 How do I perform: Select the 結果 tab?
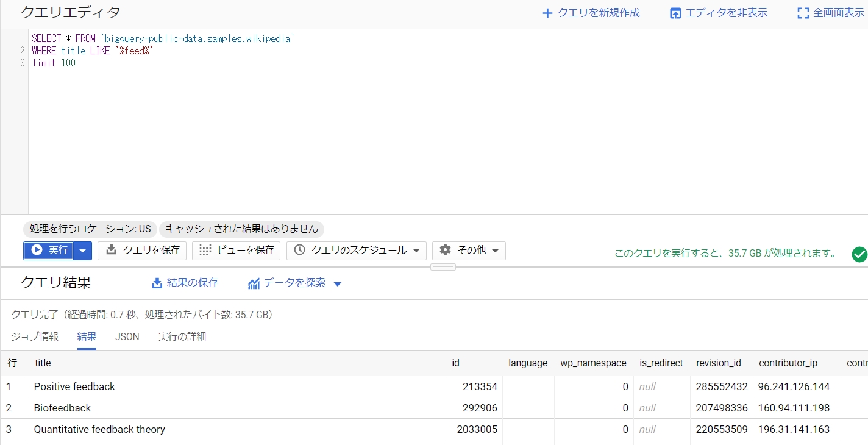pyautogui.click(x=87, y=336)
